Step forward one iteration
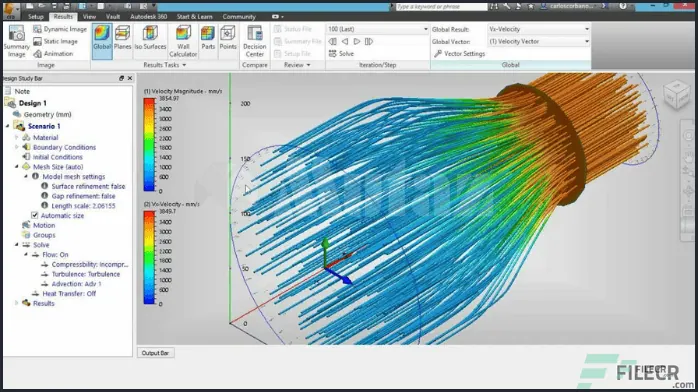Image resolution: width=698 pixels, height=392 pixels. [x=357, y=41]
